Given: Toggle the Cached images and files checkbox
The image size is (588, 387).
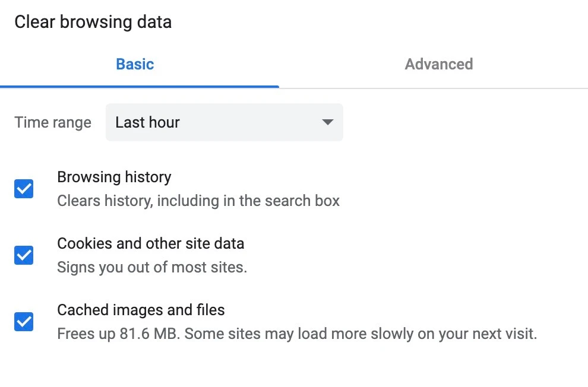Looking at the screenshot, I should click(24, 322).
